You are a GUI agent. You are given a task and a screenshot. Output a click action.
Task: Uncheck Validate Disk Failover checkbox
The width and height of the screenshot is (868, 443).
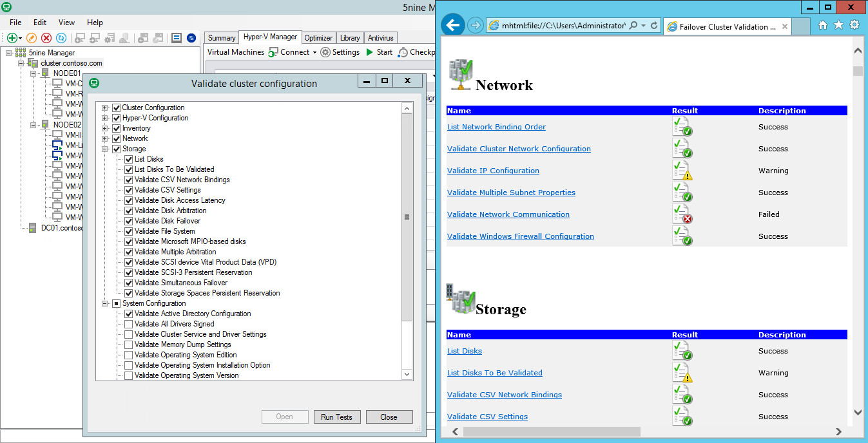(129, 221)
